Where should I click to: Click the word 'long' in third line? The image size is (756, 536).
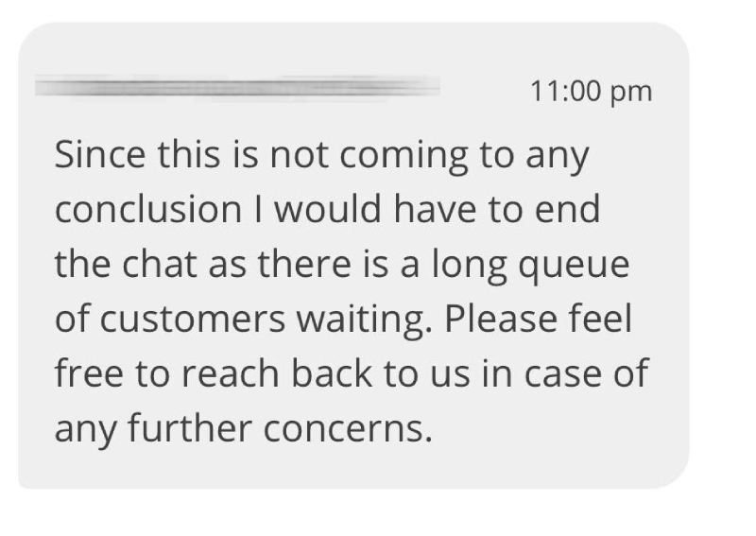pyautogui.click(x=469, y=267)
